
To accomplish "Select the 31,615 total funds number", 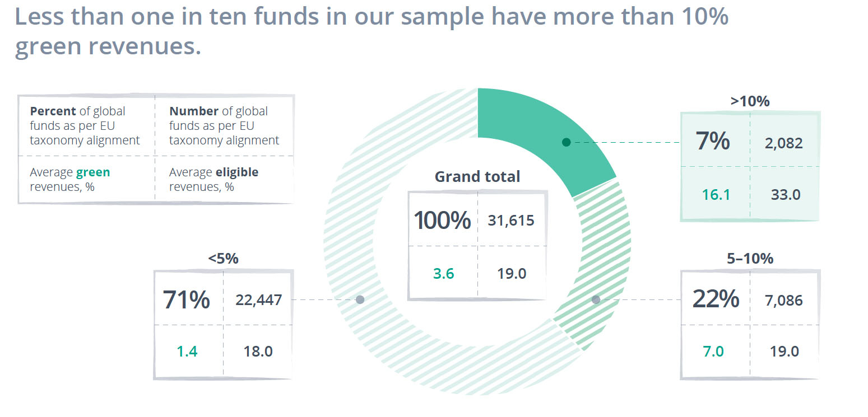I will click(x=511, y=221).
